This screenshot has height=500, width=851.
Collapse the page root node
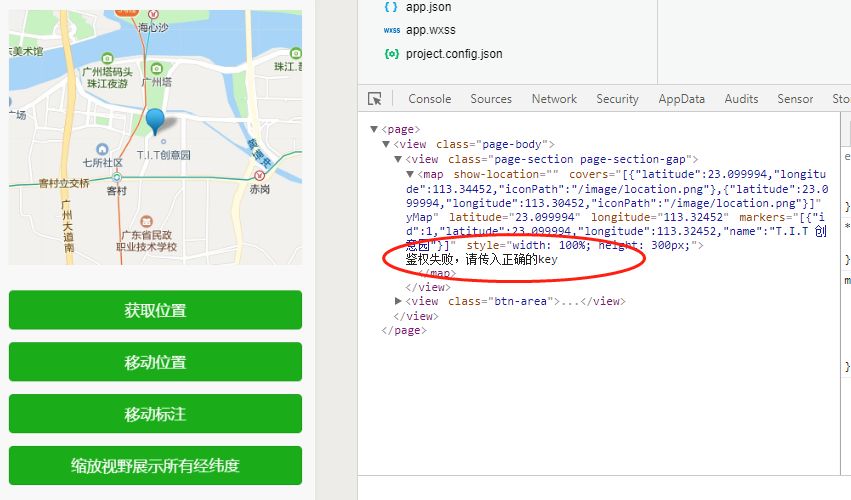point(373,129)
